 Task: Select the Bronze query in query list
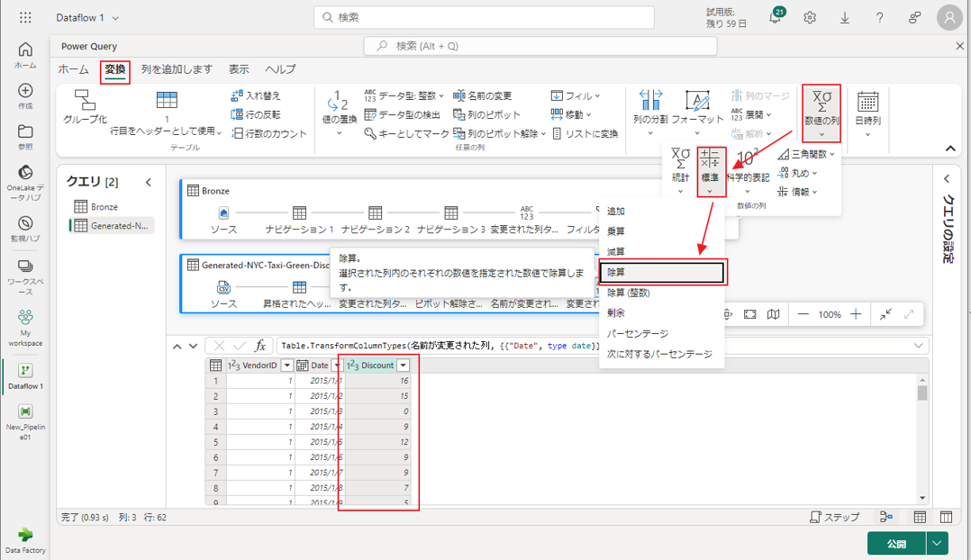click(x=104, y=206)
